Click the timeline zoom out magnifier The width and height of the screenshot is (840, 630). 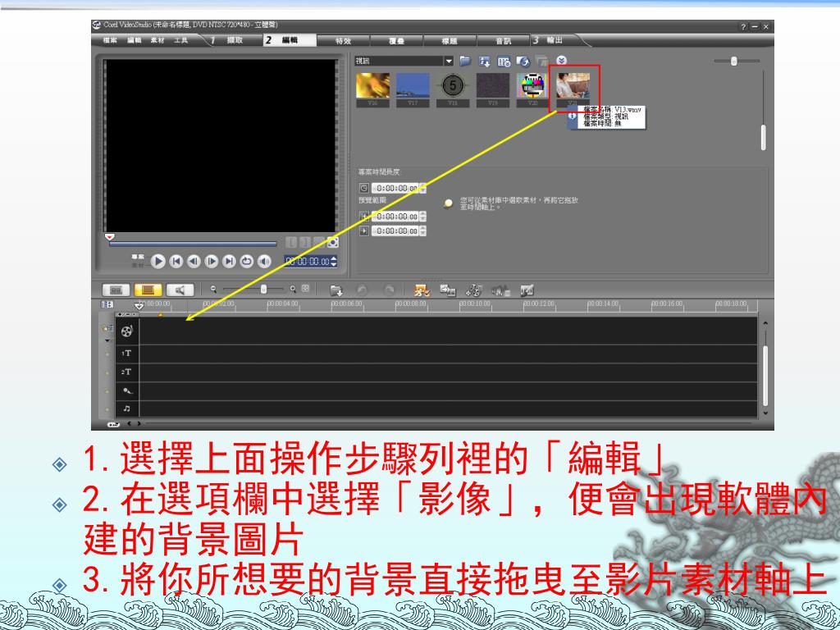213,290
